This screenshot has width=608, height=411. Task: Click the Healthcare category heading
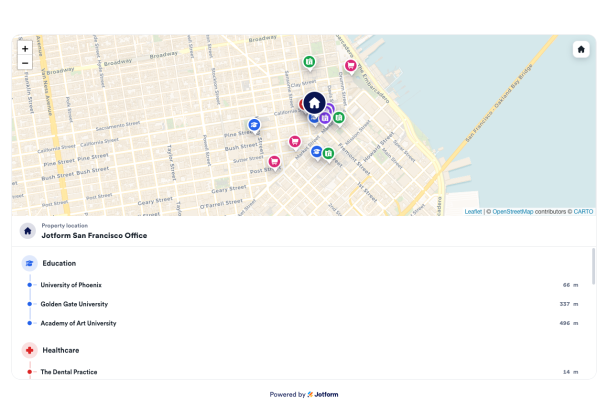61,351
